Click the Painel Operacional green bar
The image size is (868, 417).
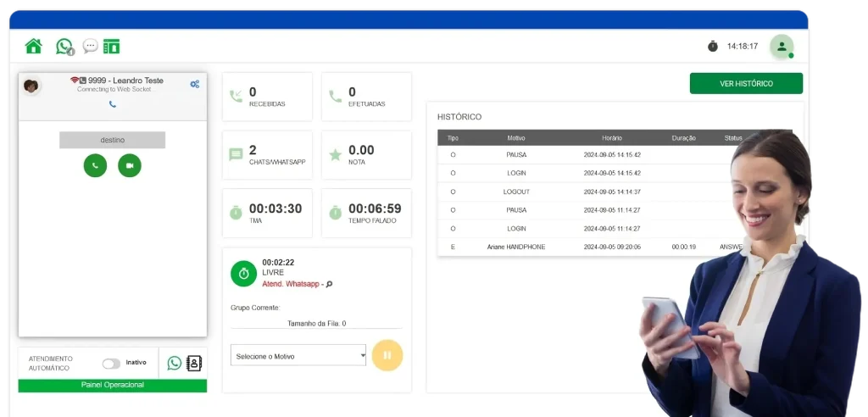pos(113,385)
